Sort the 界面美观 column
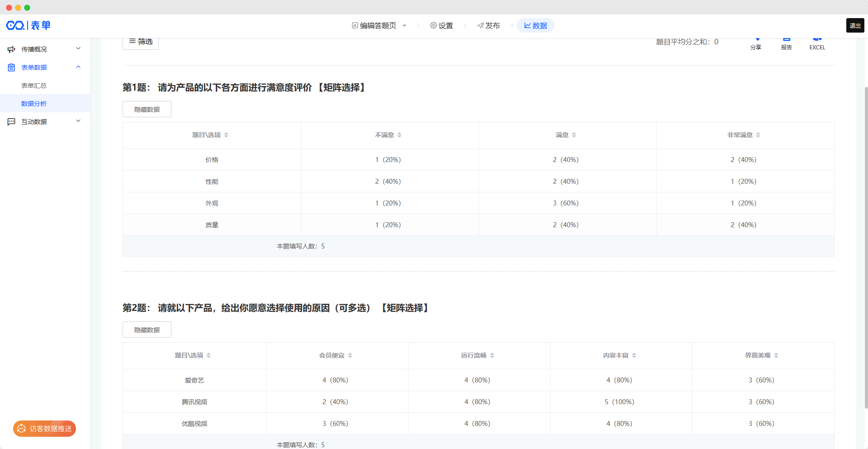The image size is (868, 449). coord(776,355)
